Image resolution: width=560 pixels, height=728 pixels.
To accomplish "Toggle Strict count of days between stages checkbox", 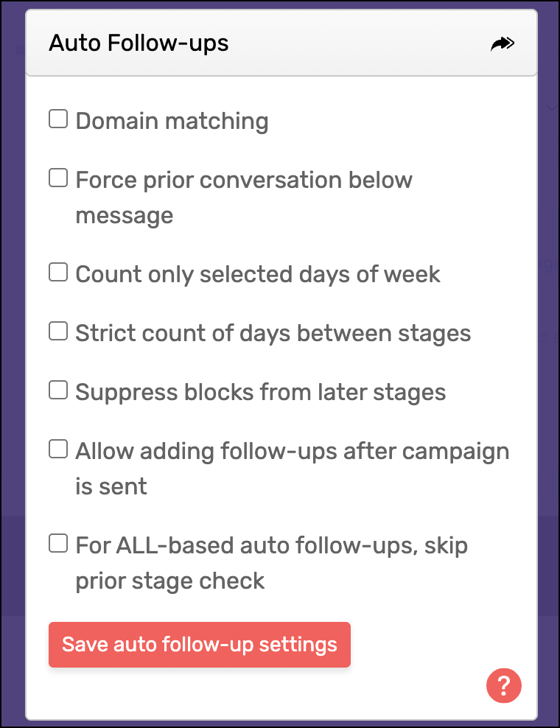I will pyautogui.click(x=58, y=331).
